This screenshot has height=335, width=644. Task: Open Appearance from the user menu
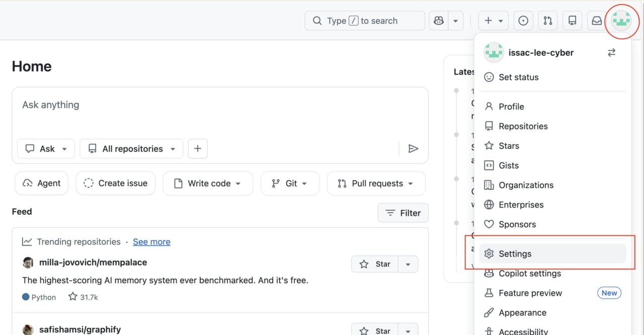point(552,312)
